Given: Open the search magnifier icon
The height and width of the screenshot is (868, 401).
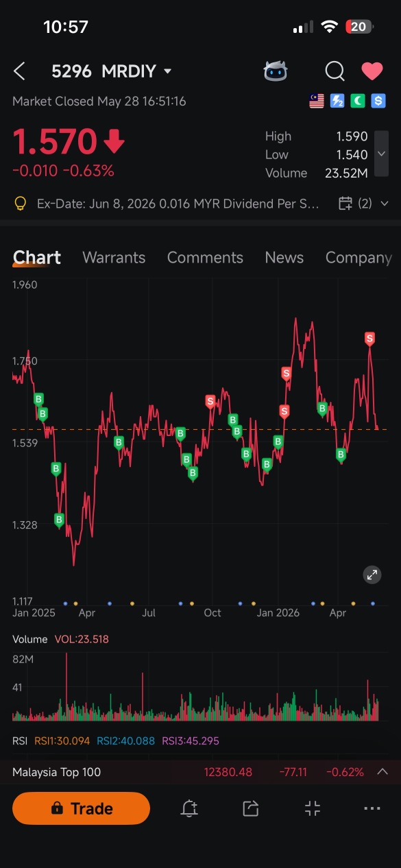Looking at the screenshot, I should click(x=335, y=71).
